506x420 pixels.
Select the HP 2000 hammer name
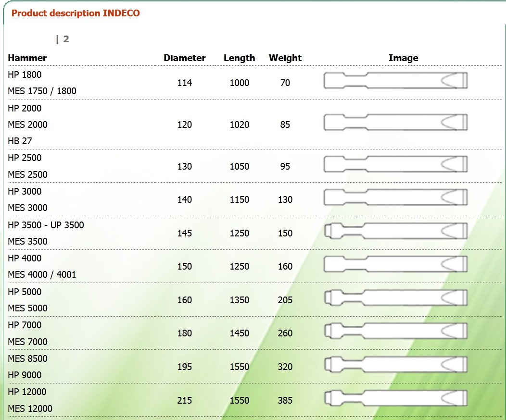click(25, 108)
